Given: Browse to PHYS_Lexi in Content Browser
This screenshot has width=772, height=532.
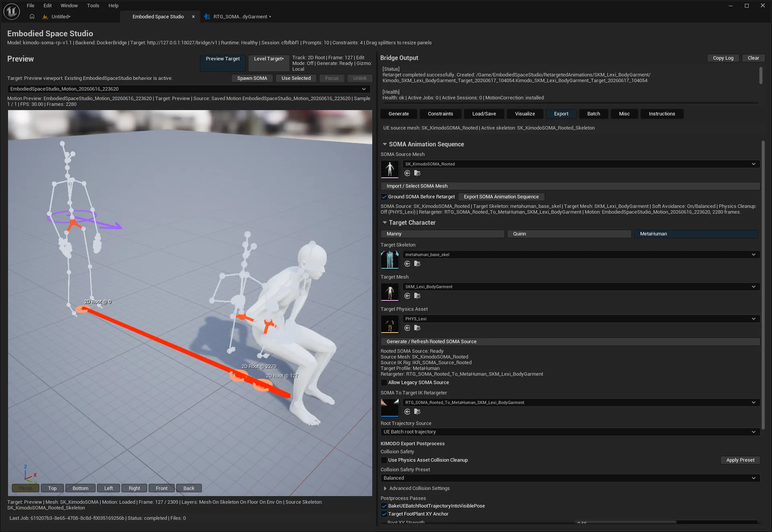Looking at the screenshot, I should 417,328.
